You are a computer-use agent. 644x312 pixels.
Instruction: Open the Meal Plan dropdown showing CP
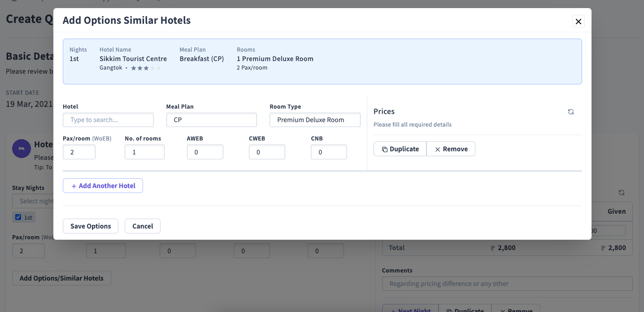[x=211, y=120]
